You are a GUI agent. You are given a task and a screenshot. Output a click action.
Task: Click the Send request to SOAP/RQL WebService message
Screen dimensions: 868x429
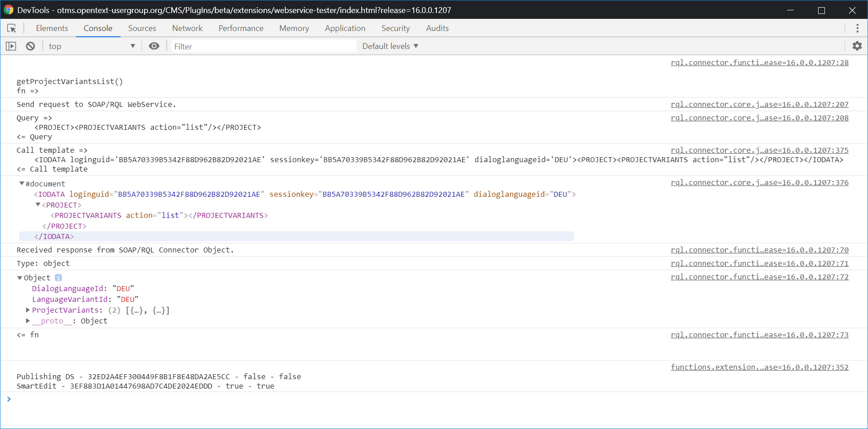(96, 104)
